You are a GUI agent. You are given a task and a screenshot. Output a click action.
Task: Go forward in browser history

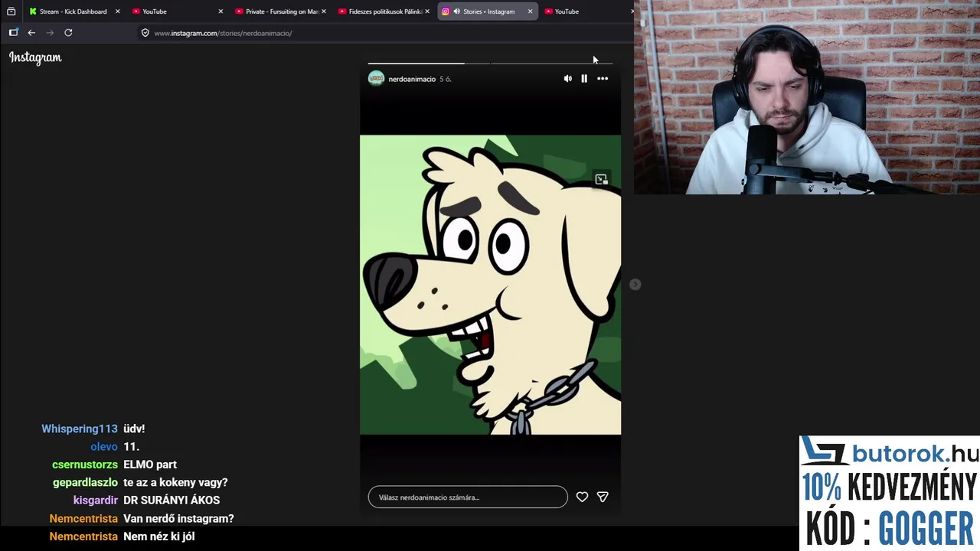(50, 32)
